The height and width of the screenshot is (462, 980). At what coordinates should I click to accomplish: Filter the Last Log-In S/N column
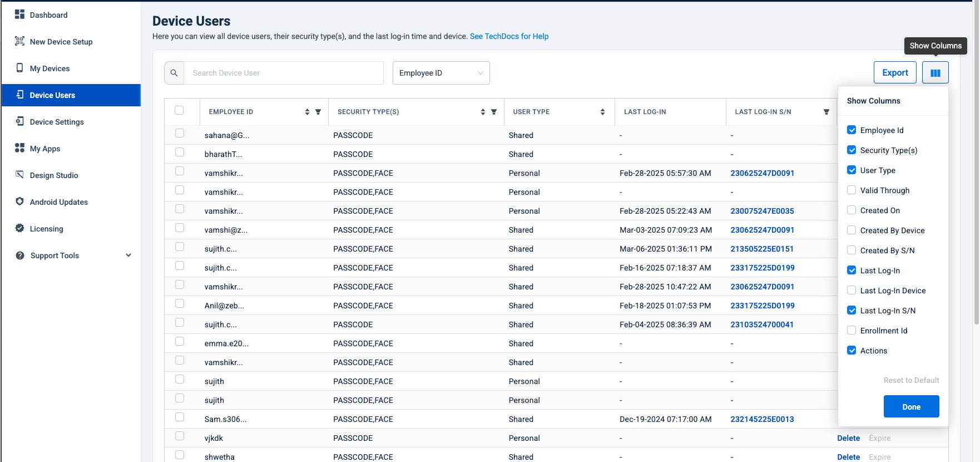[x=826, y=112]
